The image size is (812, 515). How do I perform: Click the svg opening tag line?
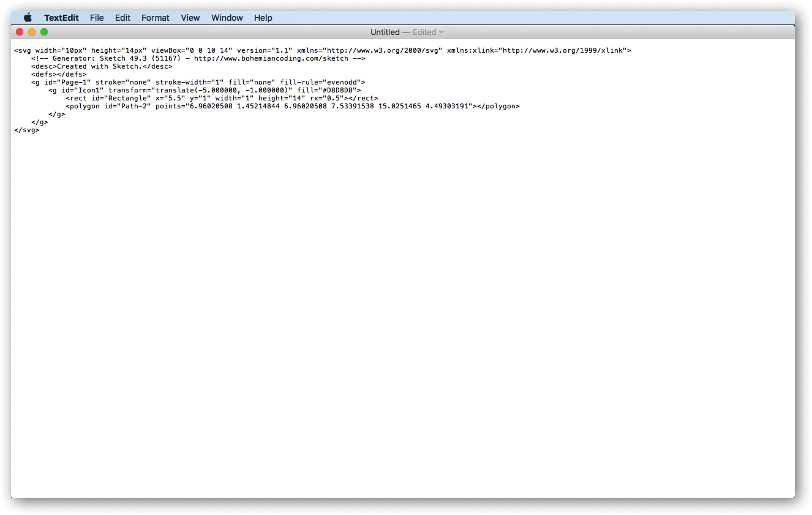[323, 50]
